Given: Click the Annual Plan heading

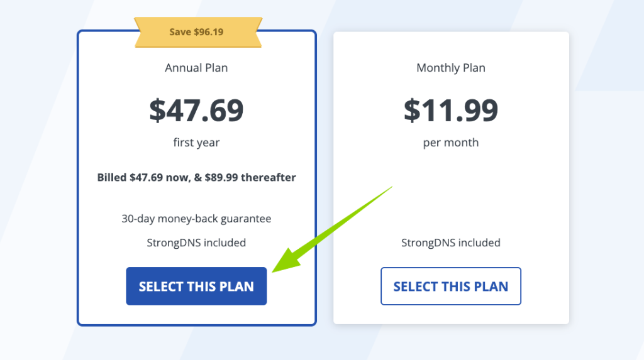Looking at the screenshot, I should pyautogui.click(x=196, y=68).
